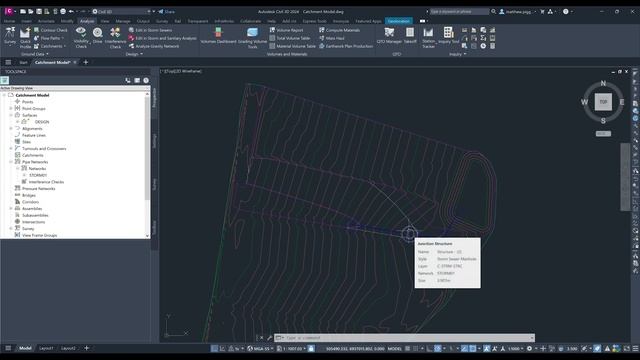The height and width of the screenshot is (360, 640).
Task: Open Toolspace help question-mark icon
Action: (x=146, y=80)
